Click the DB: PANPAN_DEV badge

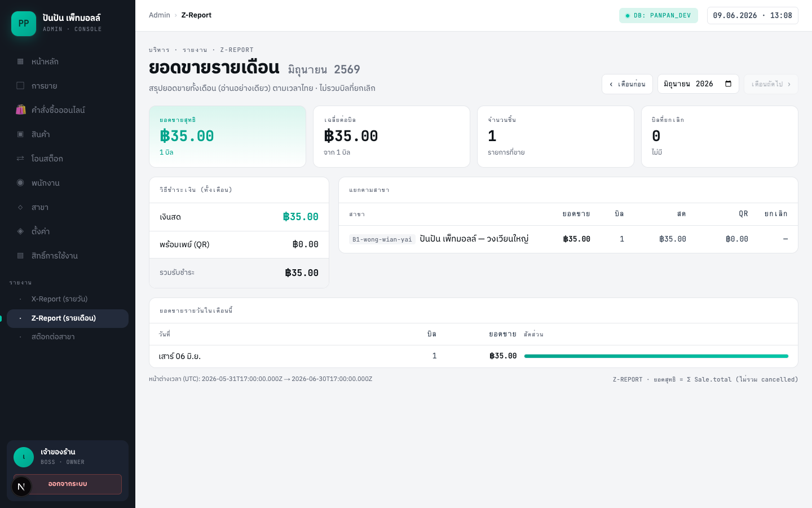click(659, 16)
